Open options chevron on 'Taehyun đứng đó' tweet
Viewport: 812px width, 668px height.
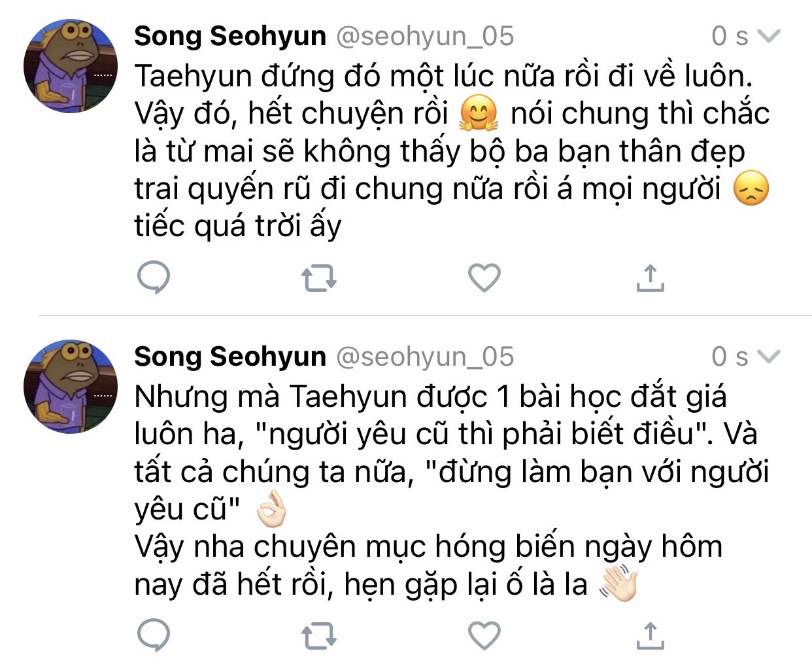769,36
